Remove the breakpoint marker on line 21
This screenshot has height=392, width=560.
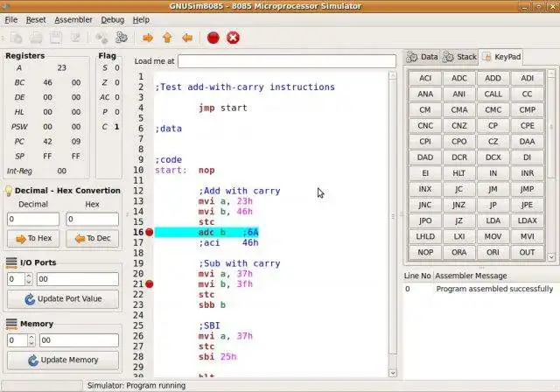point(150,284)
